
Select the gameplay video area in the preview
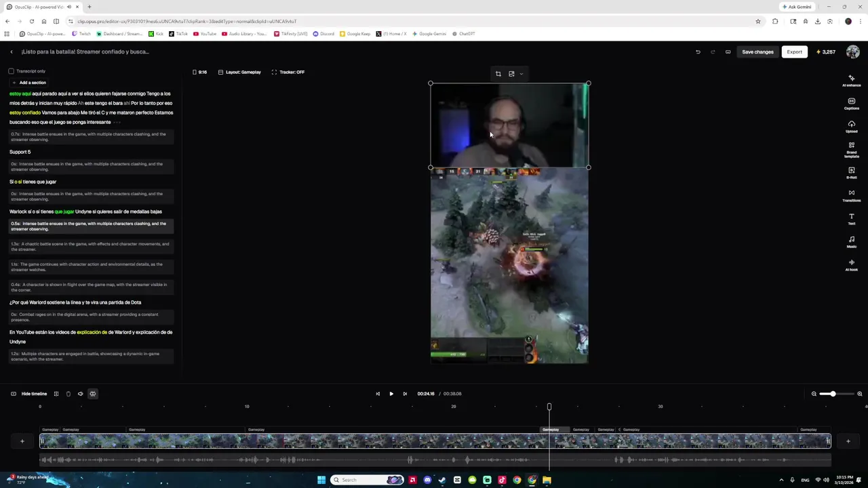point(509,266)
